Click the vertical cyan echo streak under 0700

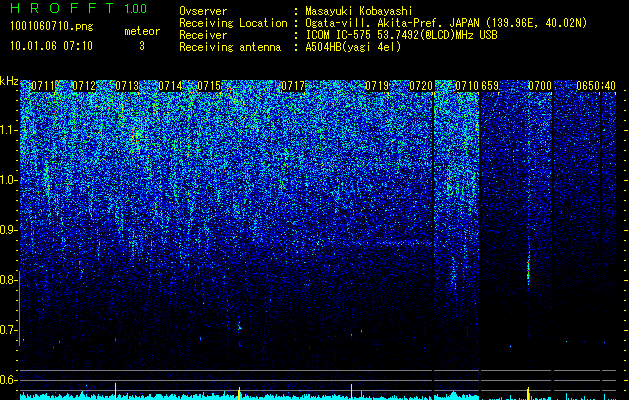[528, 269]
